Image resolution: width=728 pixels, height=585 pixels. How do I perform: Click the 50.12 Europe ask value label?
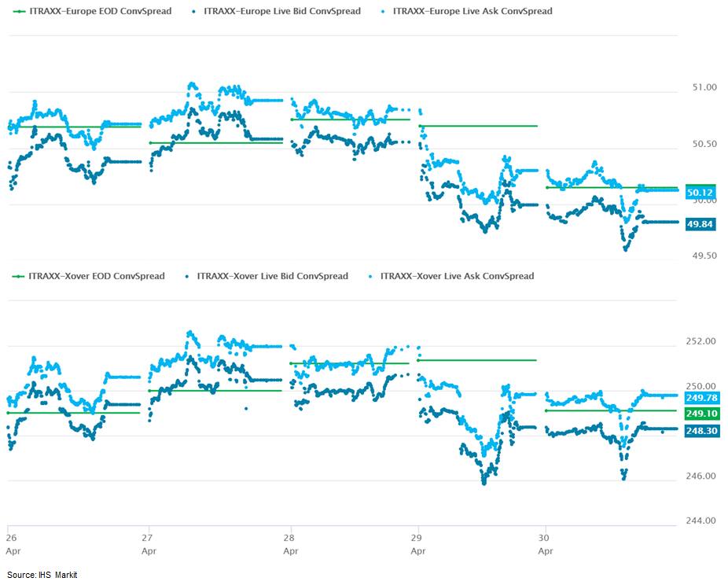point(700,193)
